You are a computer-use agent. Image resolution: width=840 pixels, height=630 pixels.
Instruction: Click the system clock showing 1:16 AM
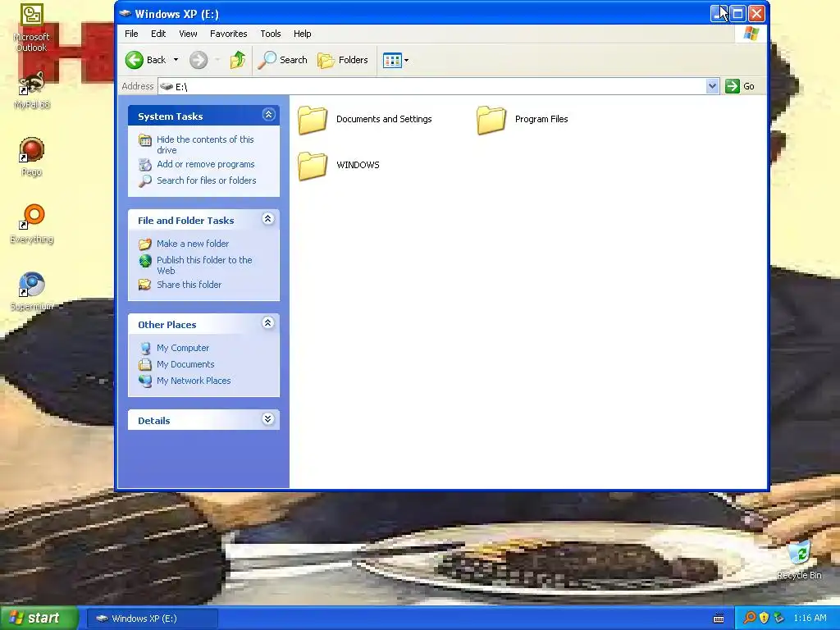[810, 619]
